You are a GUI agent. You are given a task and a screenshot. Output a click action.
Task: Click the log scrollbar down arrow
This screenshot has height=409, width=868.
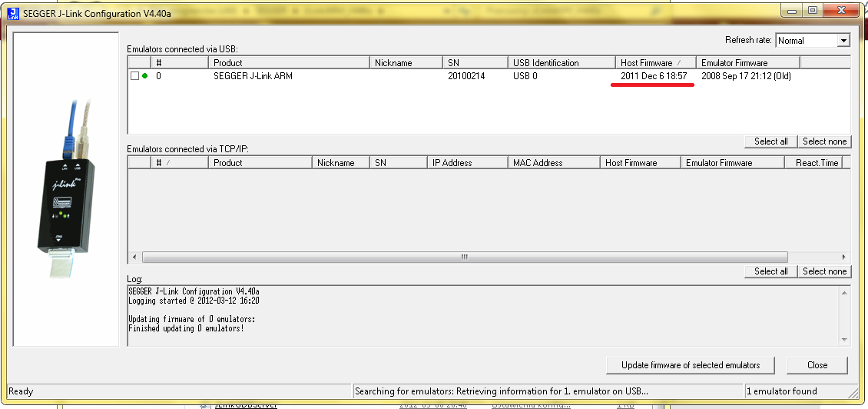[x=844, y=339]
